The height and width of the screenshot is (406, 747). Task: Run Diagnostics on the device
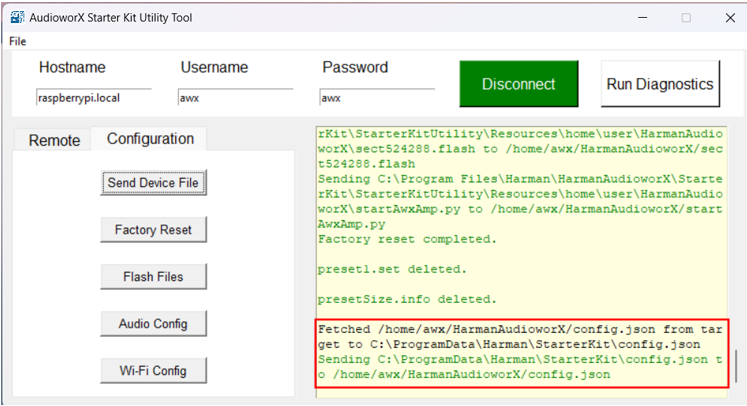tap(660, 84)
